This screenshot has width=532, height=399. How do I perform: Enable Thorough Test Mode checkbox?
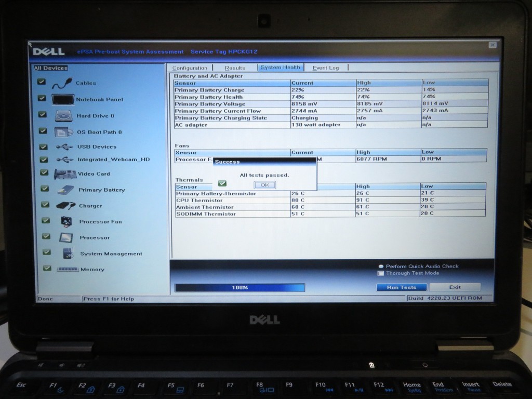(381, 273)
